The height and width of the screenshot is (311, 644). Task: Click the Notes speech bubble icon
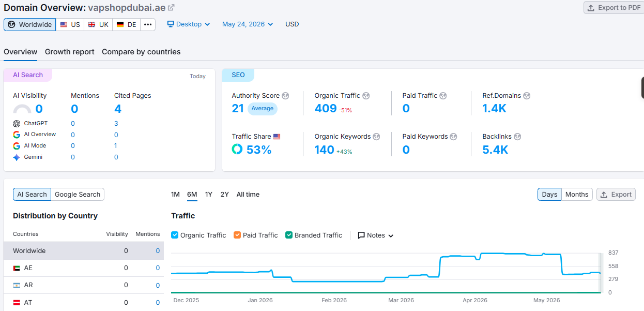(361, 235)
